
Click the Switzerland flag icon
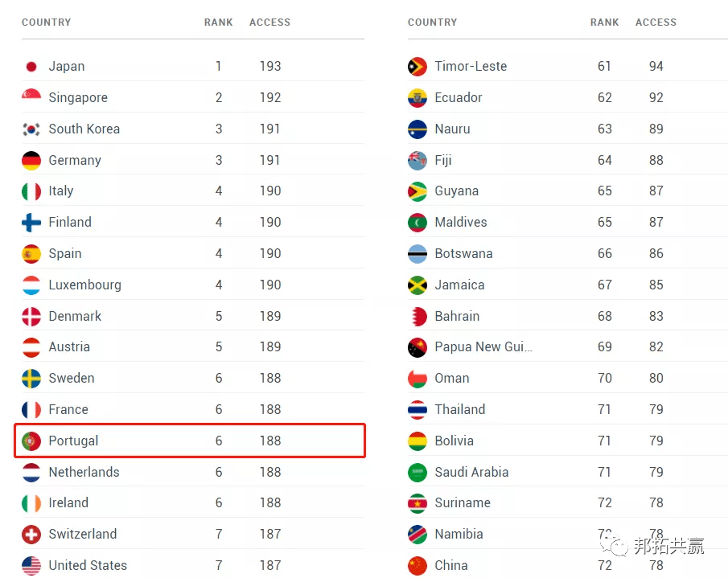point(31,535)
